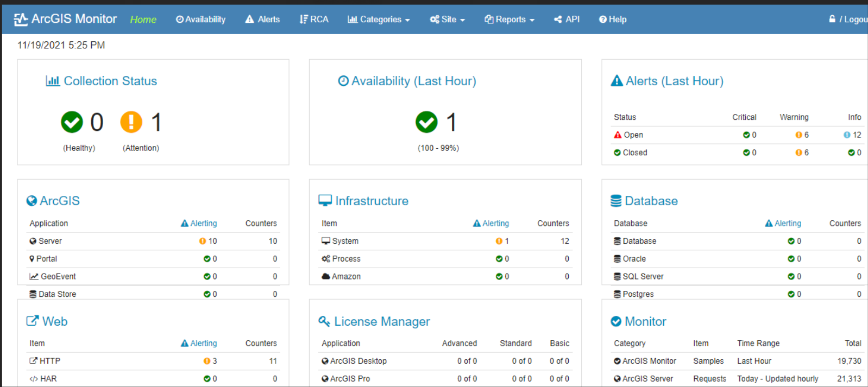The height and width of the screenshot is (387, 868).
Task: Click the Alerting column header in Infrastructure panel
Action: 491,223
